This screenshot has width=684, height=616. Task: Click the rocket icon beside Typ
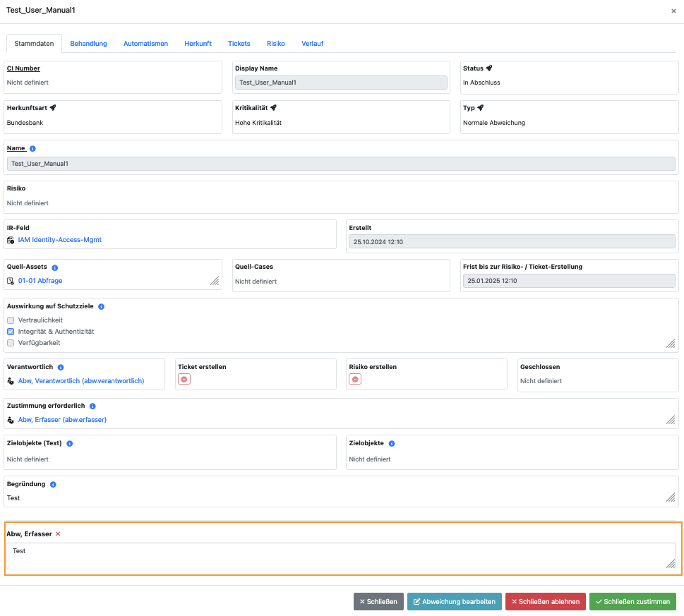coord(480,108)
